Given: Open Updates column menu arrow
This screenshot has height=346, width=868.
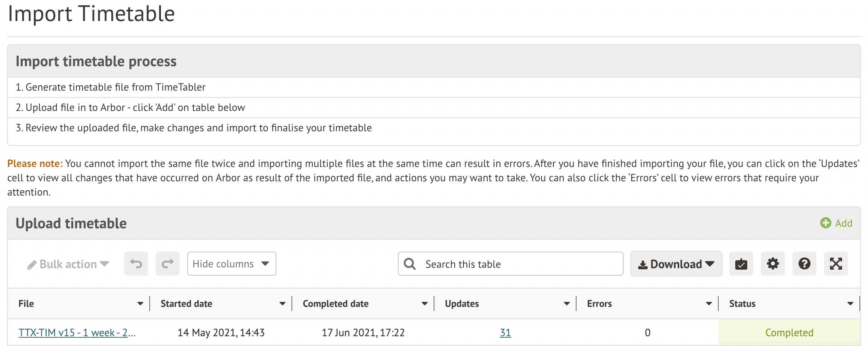Looking at the screenshot, I should [x=567, y=304].
